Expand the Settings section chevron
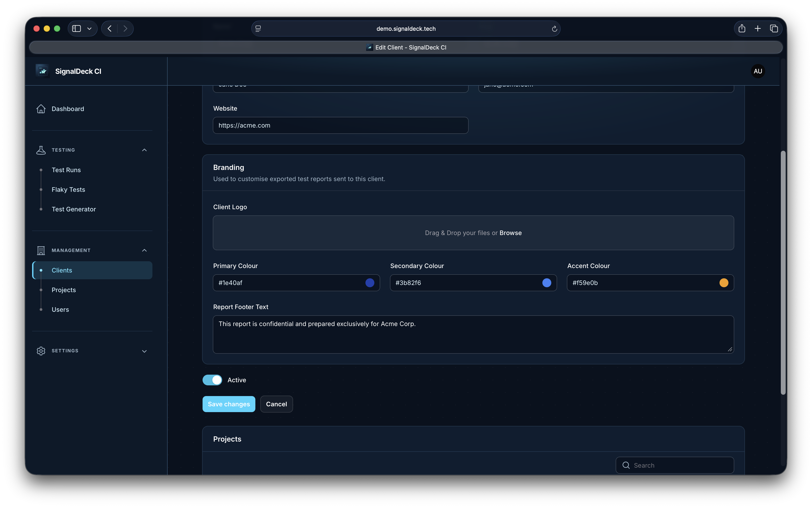The image size is (812, 508). [144, 351]
